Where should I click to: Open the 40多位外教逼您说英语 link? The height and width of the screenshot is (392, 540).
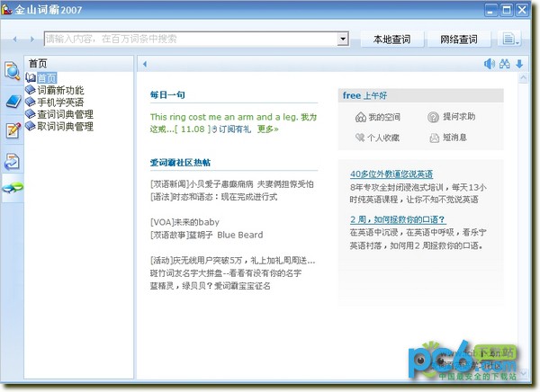pyautogui.click(x=391, y=174)
